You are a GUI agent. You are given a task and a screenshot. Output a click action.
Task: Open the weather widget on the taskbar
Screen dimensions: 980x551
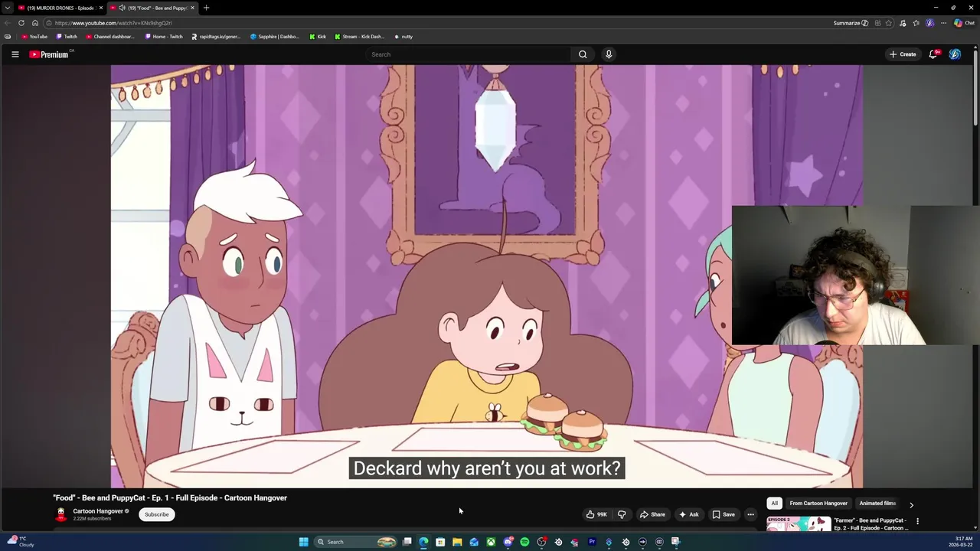[21, 542]
